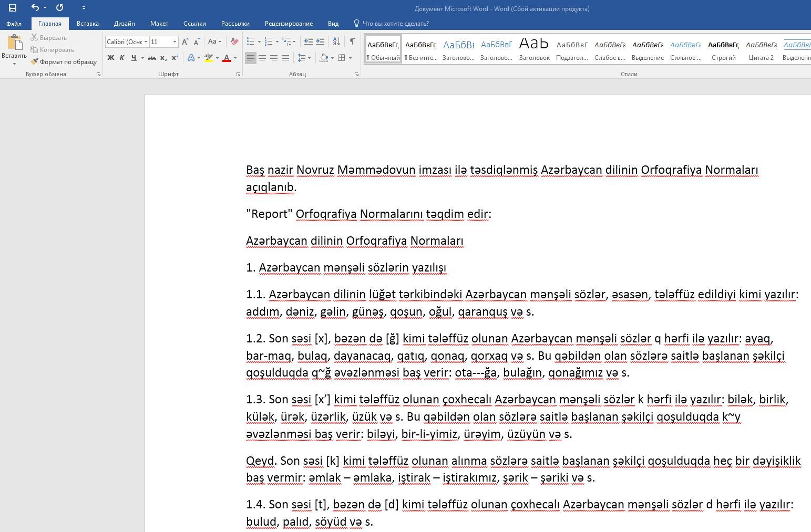811x532 pixels.
Task: Apply the red font color
Action: tap(227, 58)
